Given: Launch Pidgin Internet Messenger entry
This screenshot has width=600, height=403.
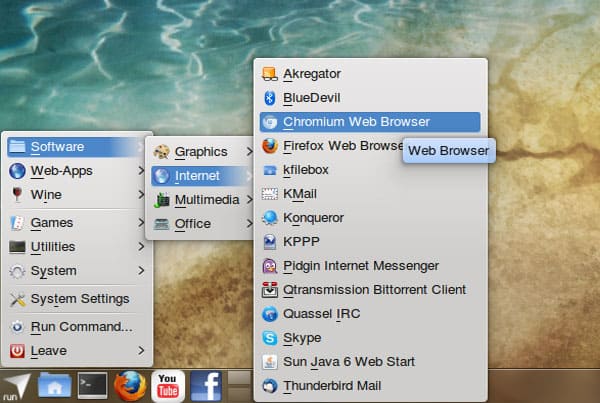Looking at the screenshot, I should click(x=370, y=266).
